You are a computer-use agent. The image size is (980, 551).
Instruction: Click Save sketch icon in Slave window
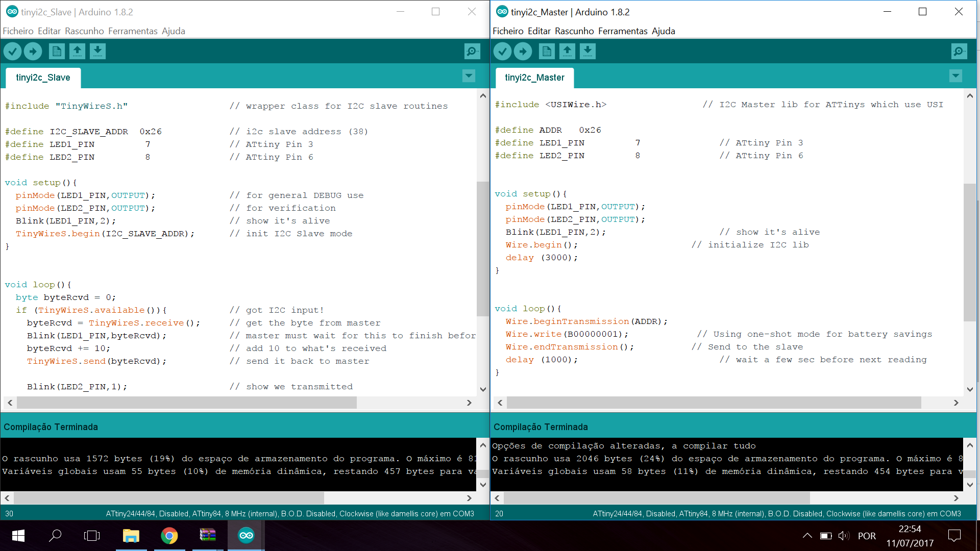tap(97, 51)
